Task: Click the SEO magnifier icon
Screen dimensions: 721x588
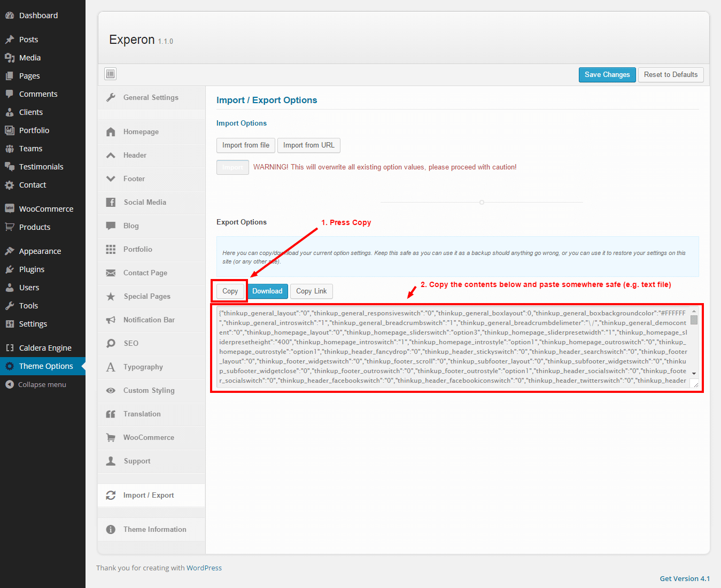Action: 111,343
